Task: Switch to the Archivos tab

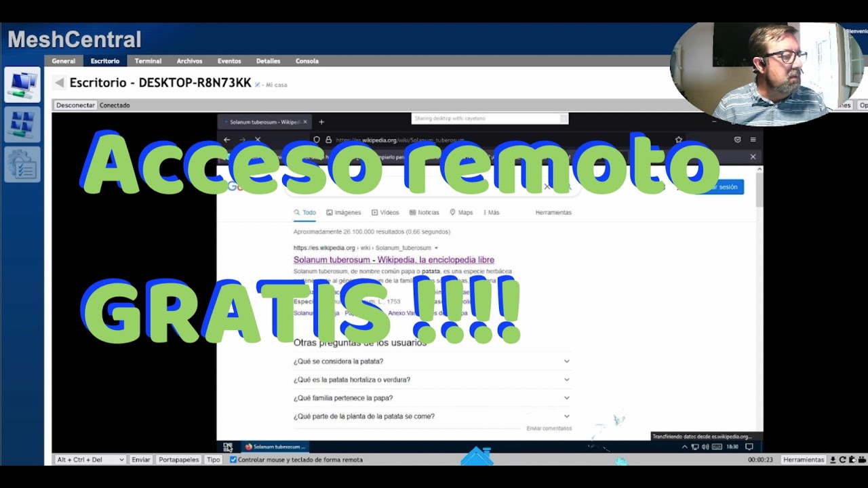Action: pos(189,61)
